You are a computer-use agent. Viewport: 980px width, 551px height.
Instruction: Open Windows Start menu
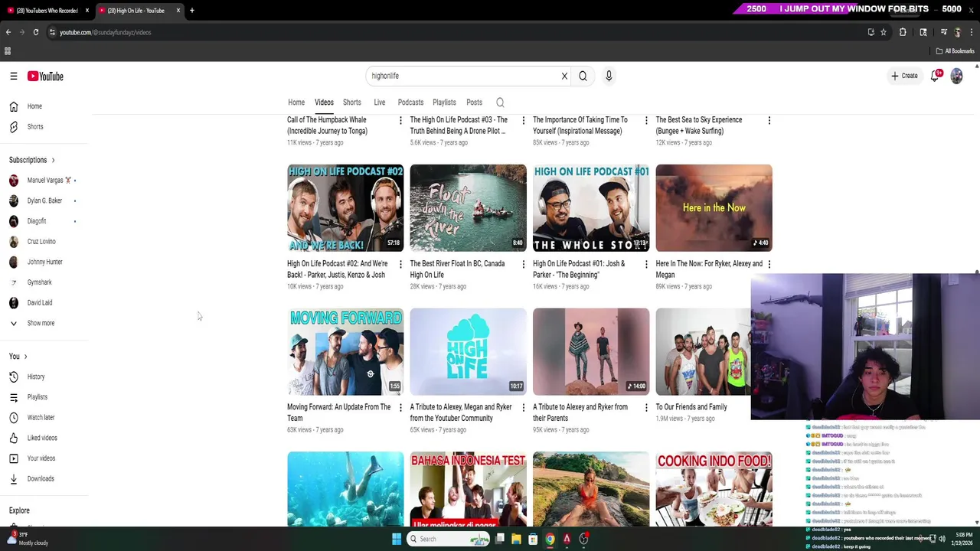click(397, 539)
